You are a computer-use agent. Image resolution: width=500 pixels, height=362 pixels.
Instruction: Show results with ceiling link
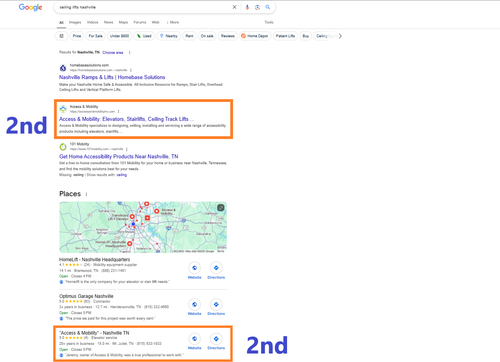point(122,175)
